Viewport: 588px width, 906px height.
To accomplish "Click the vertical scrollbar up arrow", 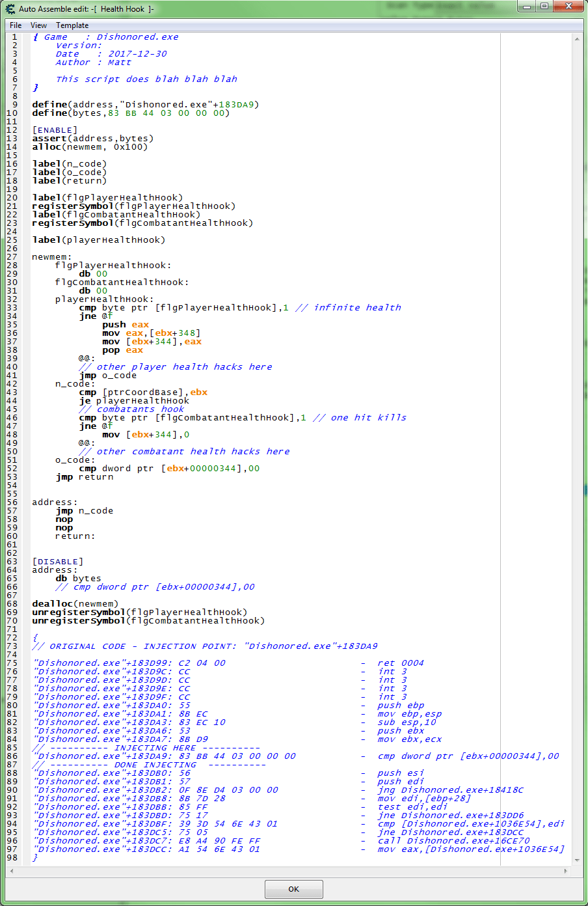I will (577, 39).
